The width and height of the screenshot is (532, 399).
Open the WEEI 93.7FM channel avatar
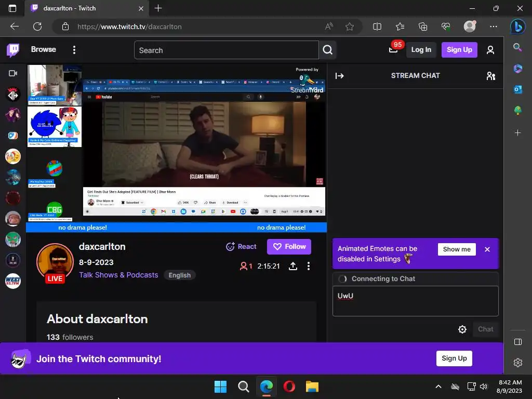pyautogui.click(x=13, y=281)
